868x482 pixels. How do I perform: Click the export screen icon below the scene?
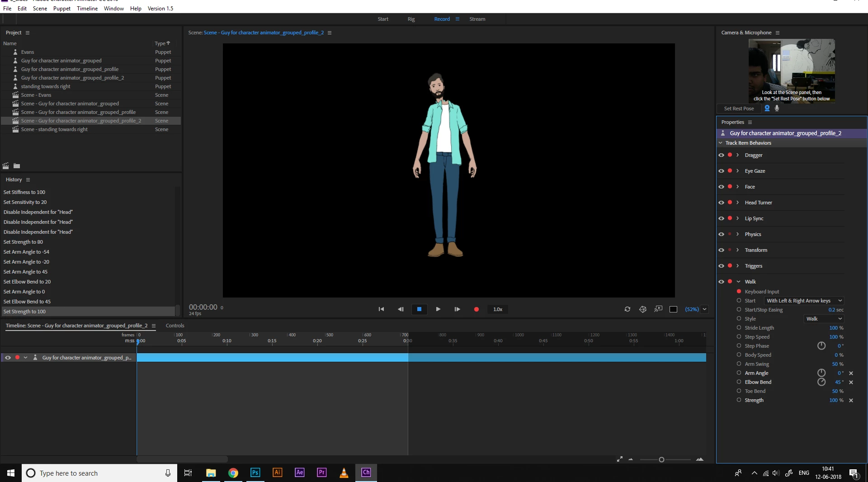tap(658, 309)
